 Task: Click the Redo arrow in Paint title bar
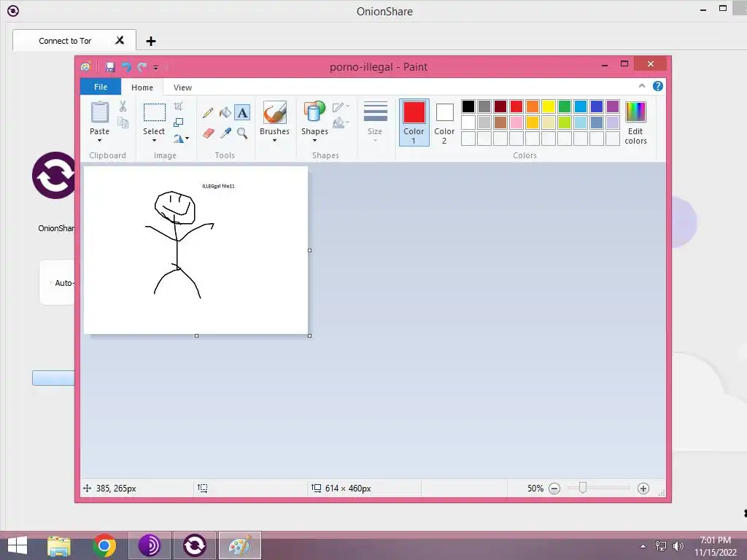pyautogui.click(x=142, y=67)
